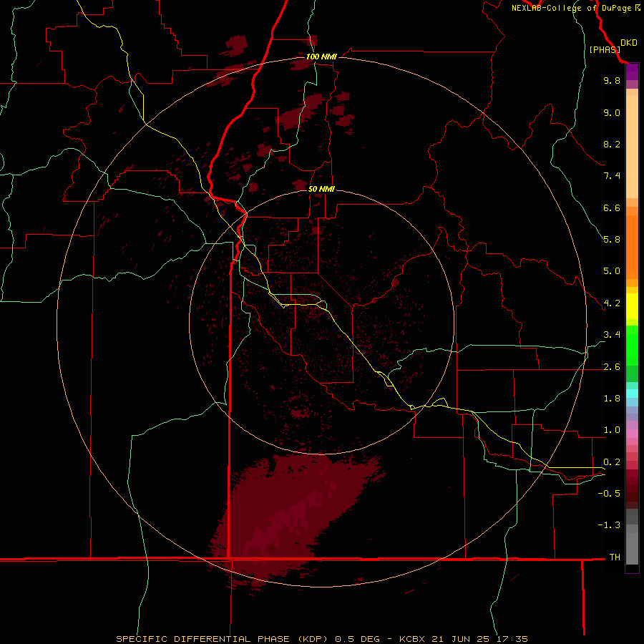Click the 9.8 scale value
The image size is (644, 644).
point(612,80)
